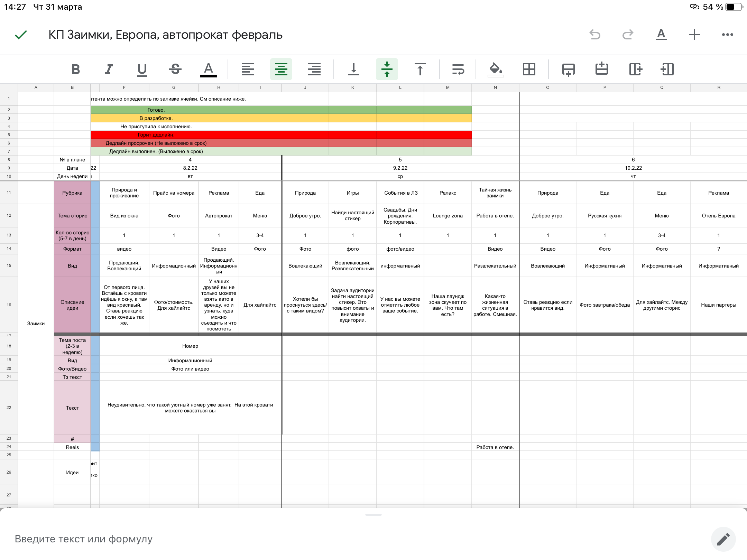Screen dimensions: 747x560
Task: Select column header K
Action: [352, 87]
